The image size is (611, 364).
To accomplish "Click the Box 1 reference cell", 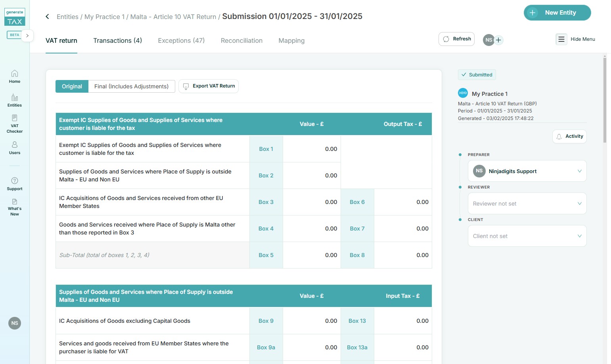I will (x=266, y=149).
